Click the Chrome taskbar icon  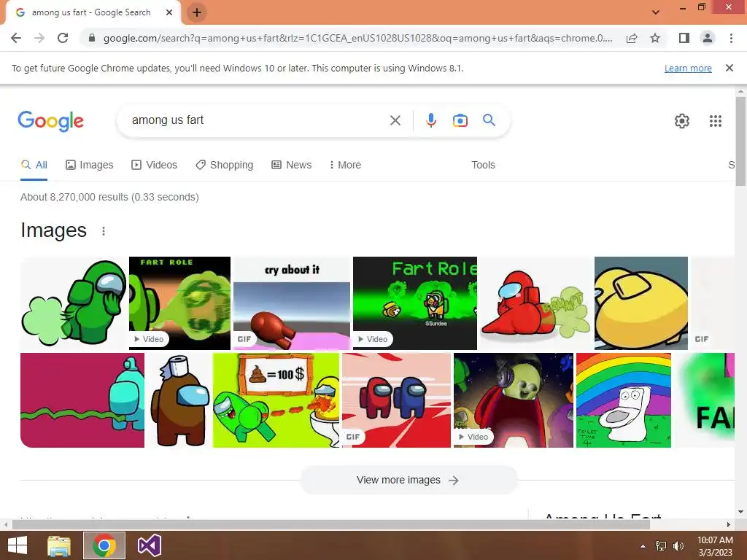pyautogui.click(x=104, y=545)
